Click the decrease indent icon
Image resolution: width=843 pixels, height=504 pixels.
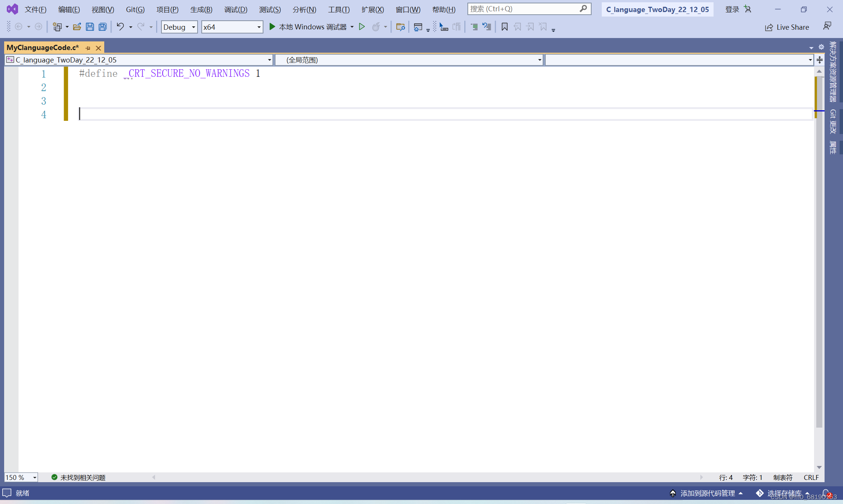tap(474, 27)
